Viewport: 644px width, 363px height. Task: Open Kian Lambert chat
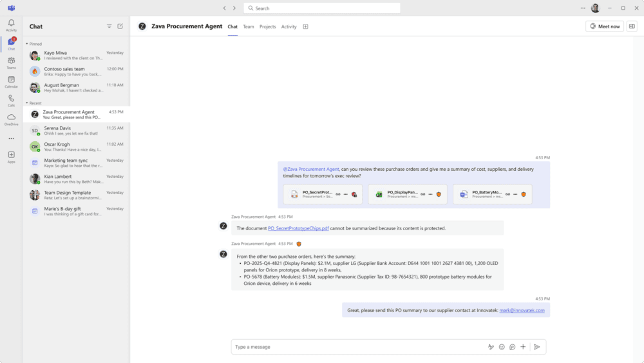77,179
